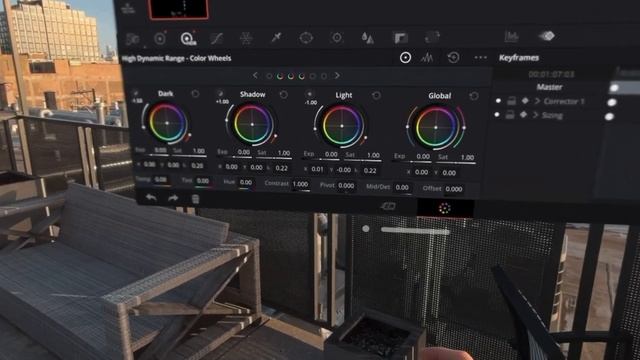640x360 pixels.
Task: Click the Pivot value 0.000
Action: 346,186
